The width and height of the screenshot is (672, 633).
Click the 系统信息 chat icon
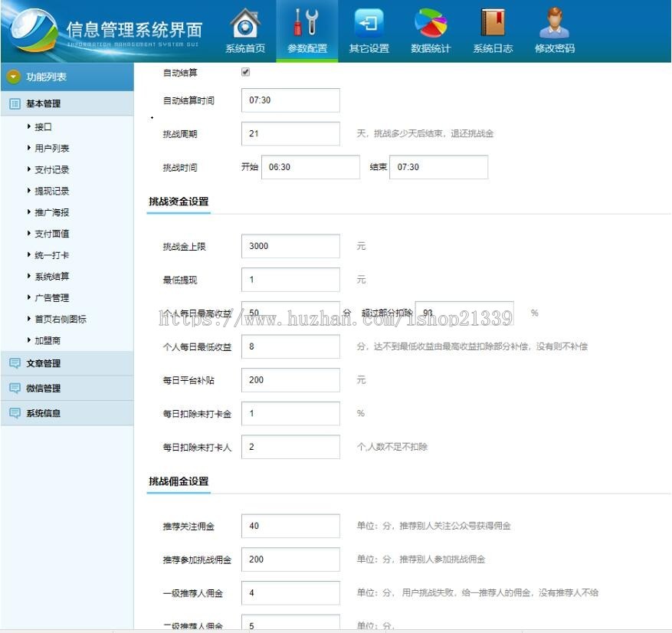coord(15,413)
